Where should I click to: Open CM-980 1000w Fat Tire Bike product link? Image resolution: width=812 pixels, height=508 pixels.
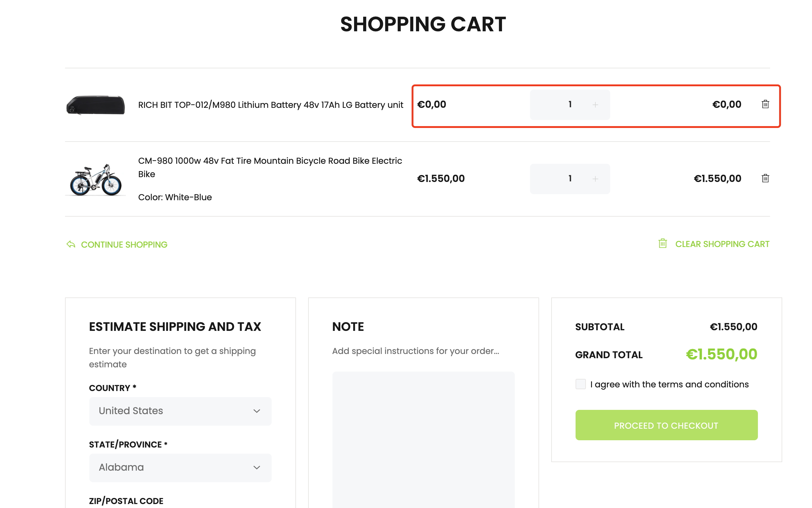(x=270, y=167)
